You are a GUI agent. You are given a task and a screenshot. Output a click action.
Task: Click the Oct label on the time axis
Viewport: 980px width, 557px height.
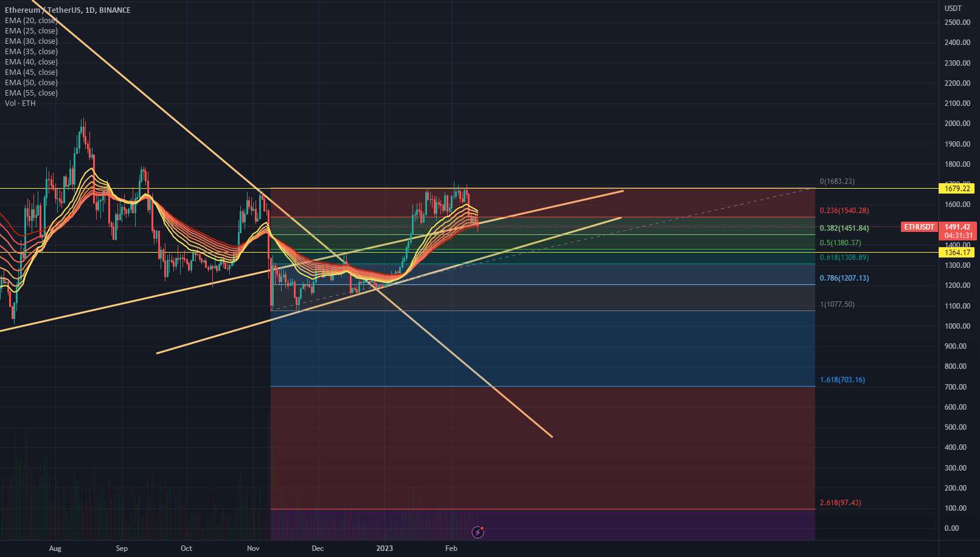[x=187, y=548]
